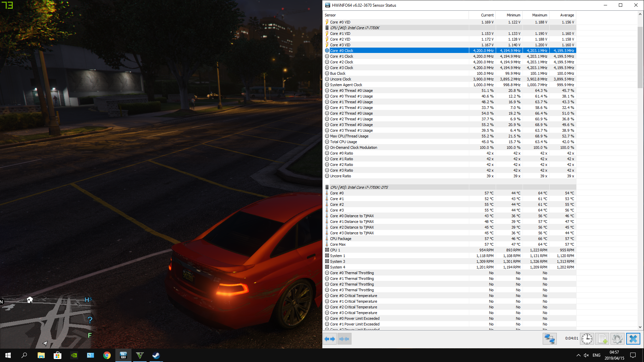Select Core #3 Distance to TjMAX row

click(450, 233)
